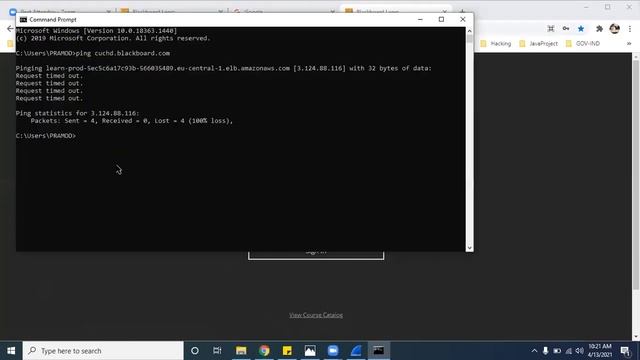The image size is (640, 360).
Task: Open the Chrome extensions puzzle icon
Action: point(599,29)
